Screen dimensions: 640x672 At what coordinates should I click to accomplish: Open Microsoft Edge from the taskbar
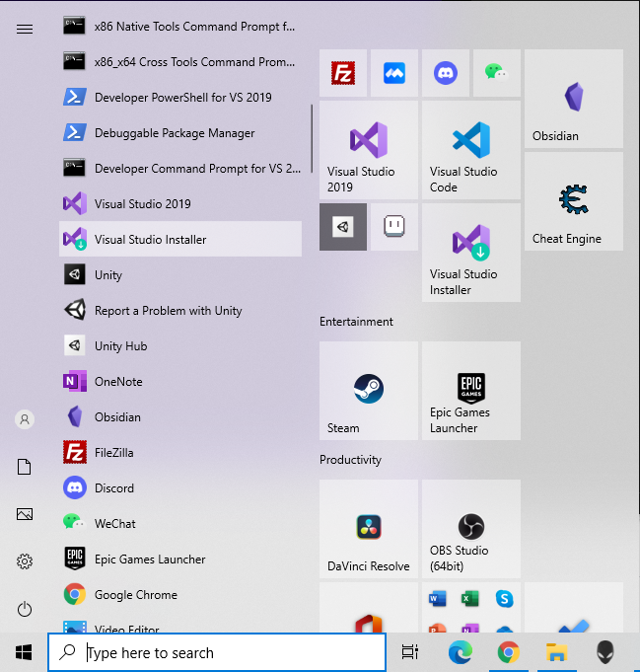click(461, 652)
